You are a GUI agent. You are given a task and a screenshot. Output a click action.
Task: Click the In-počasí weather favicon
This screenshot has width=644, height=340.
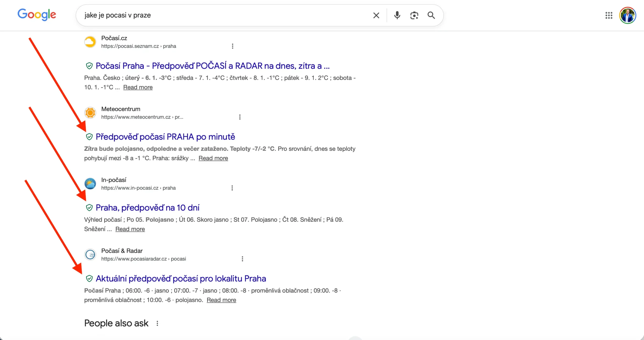(x=90, y=183)
